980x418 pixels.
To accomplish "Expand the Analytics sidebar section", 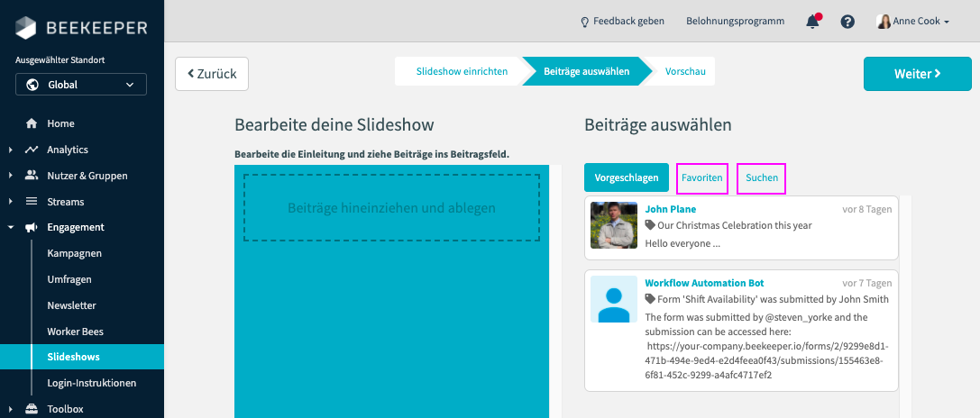I will [x=10, y=150].
